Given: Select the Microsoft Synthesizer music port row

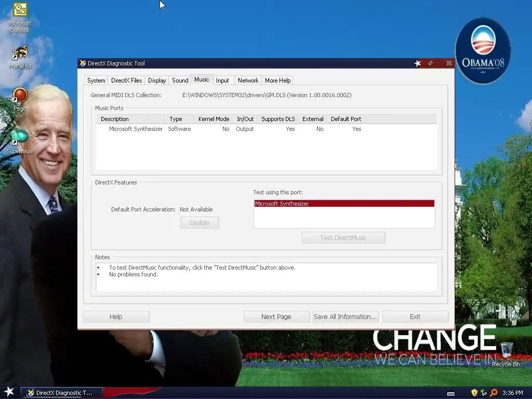Looking at the screenshot, I should pyautogui.click(x=231, y=129).
